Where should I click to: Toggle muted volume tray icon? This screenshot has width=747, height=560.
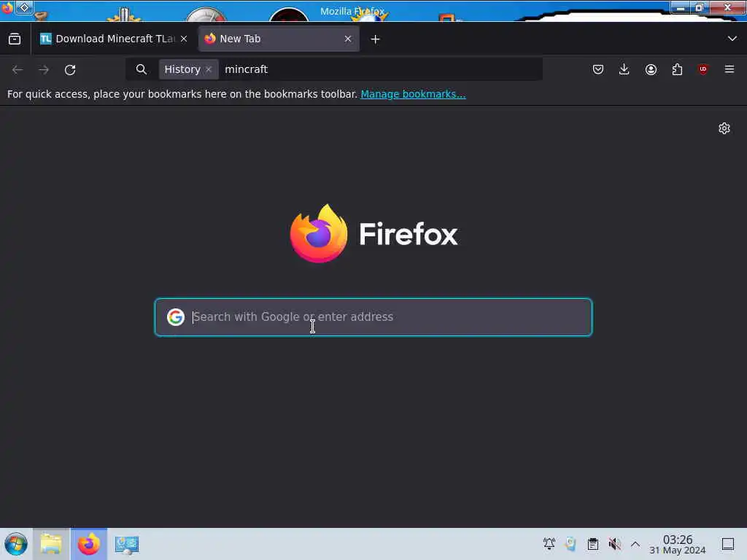click(x=614, y=544)
